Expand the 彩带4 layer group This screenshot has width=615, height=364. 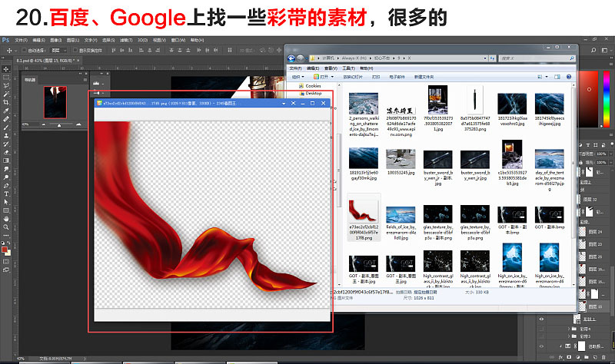(x=569, y=329)
